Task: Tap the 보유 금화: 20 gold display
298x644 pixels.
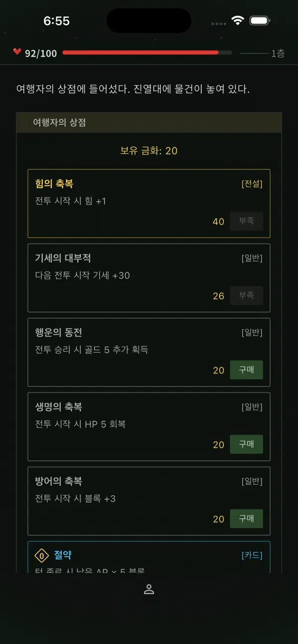Action: coord(149,151)
